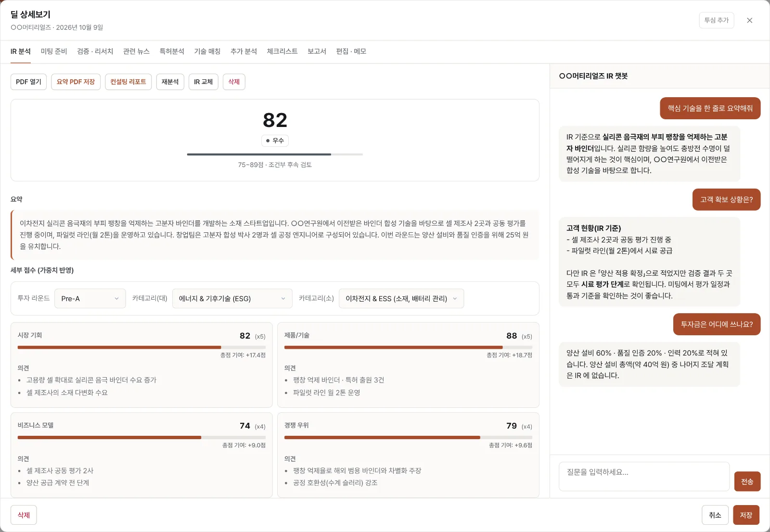This screenshot has width=770, height=532.
Task: Focus the chatbot 질문을 입력하세요 input field
Action: (x=644, y=476)
